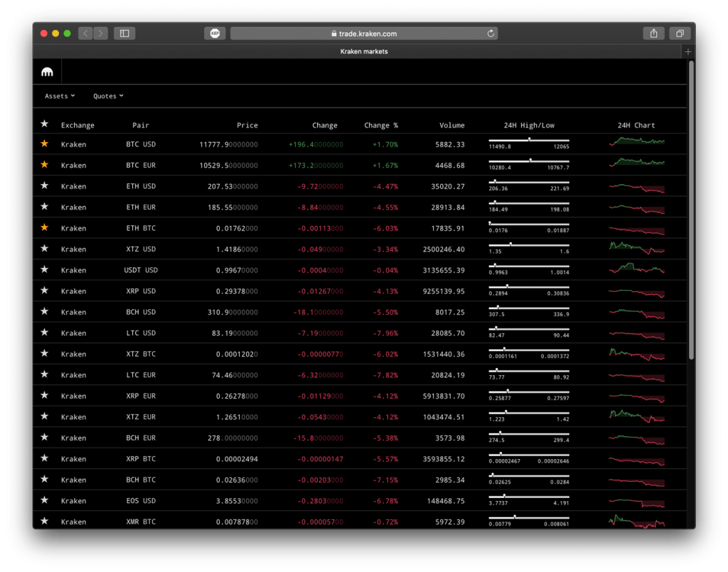Screen dimensions: 728x572
Task: Click the XRP USD volume 9255139.95
Action: coord(444,291)
